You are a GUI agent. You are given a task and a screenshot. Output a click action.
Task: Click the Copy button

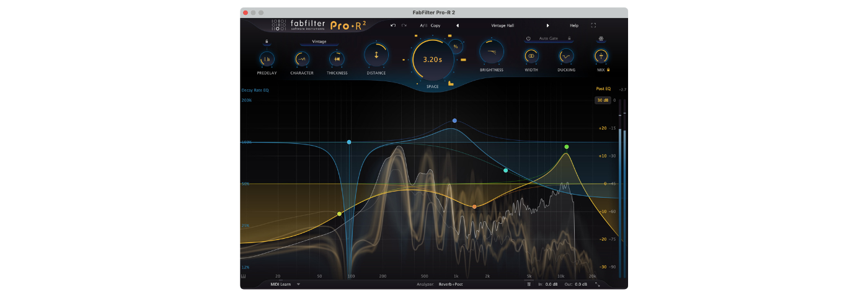tap(435, 25)
